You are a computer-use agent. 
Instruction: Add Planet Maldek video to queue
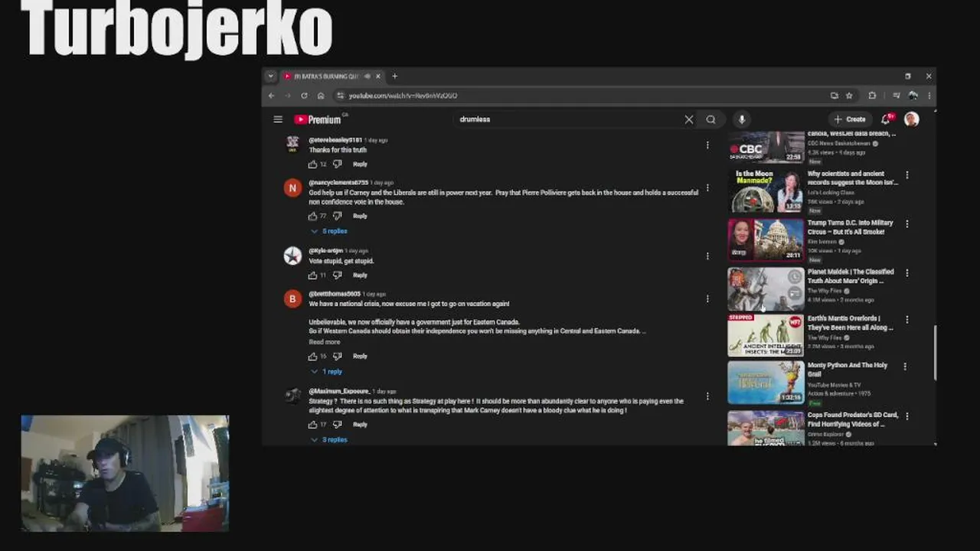click(x=795, y=293)
